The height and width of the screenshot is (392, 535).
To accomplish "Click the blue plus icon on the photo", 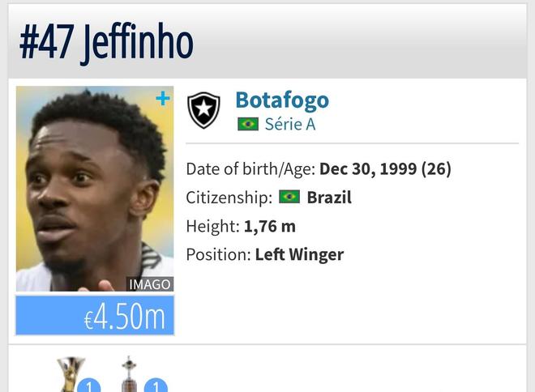I will coord(163,99).
